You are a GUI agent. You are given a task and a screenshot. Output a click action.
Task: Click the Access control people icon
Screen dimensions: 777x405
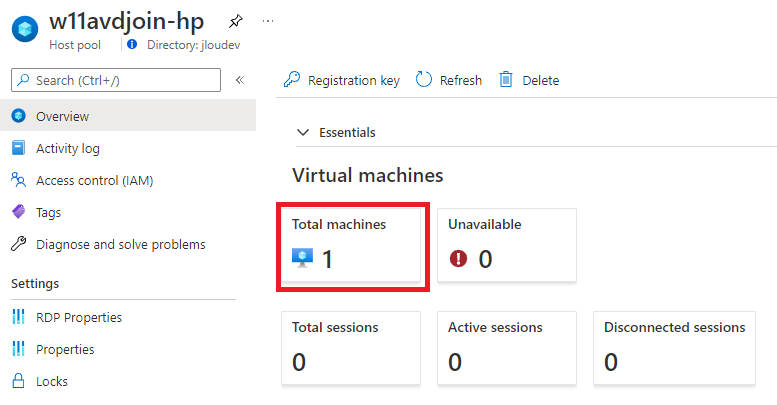[18, 180]
